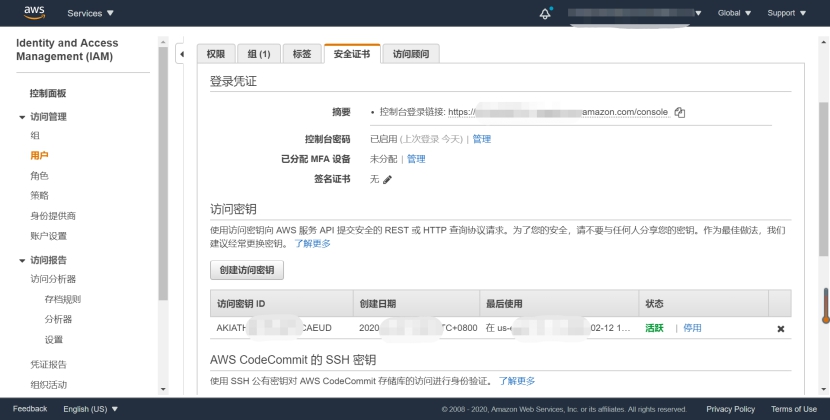Open 身份提供商 in the sidebar

(x=53, y=216)
